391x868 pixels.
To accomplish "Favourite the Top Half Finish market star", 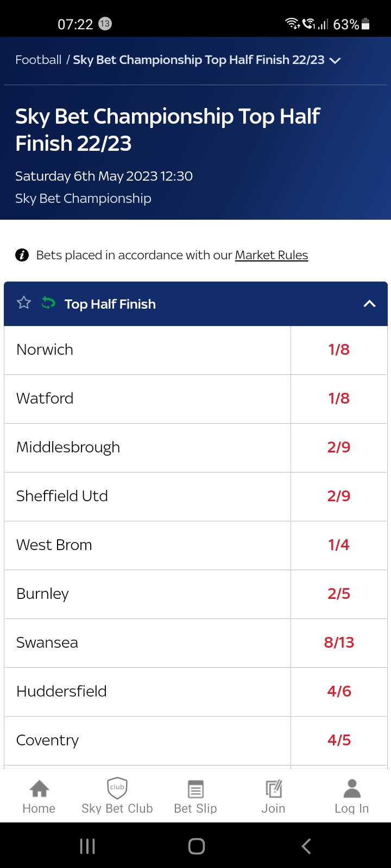I will (24, 303).
